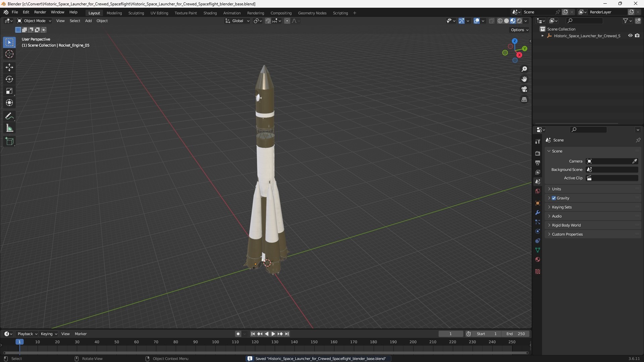The width and height of the screenshot is (644, 362).
Task: Jump to the end frame
Action: [x=287, y=334]
